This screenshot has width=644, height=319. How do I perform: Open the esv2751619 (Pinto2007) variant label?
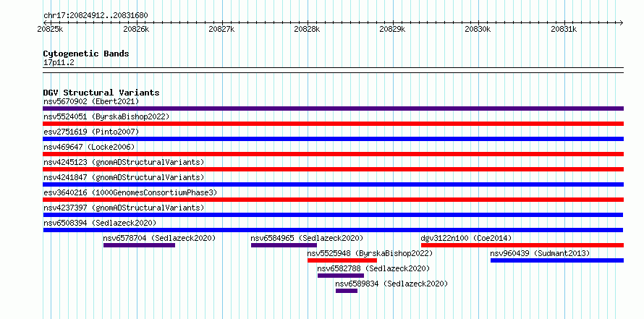(91, 132)
